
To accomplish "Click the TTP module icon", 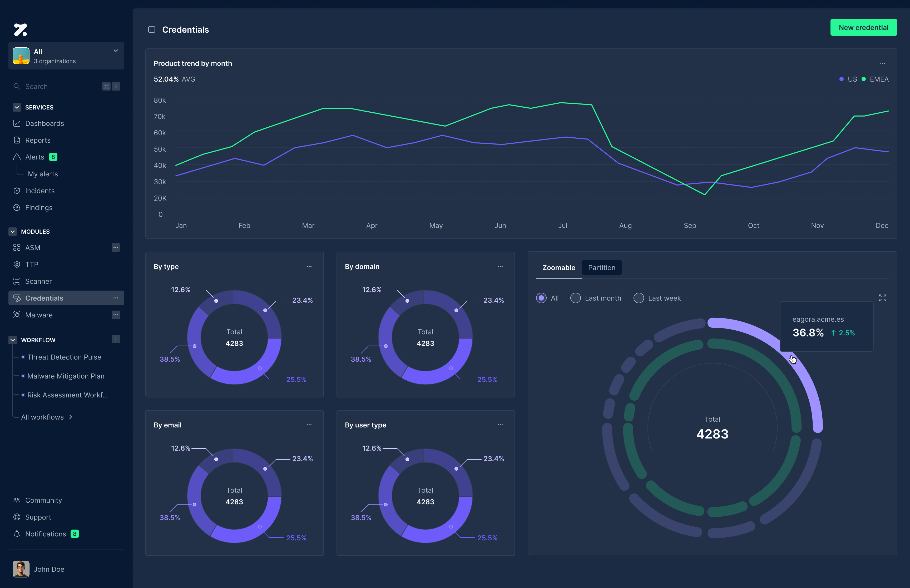I will (x=17, y=264).
